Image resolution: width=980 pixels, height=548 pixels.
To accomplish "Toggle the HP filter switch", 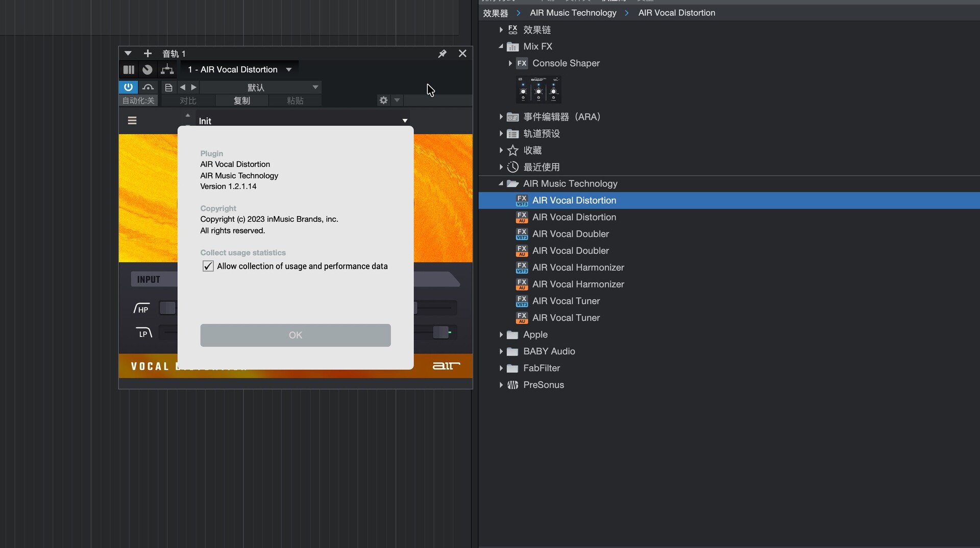I will point(167,308).
